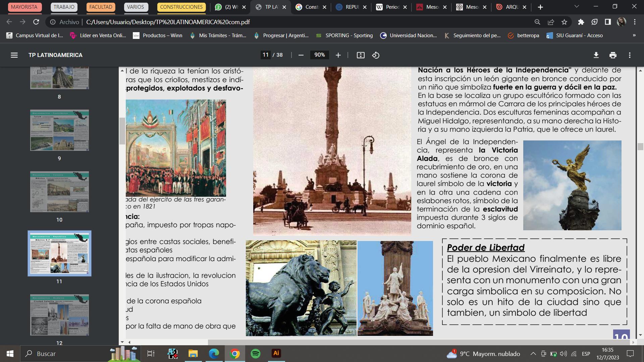Open Campus Virtual bookmark

point(35,35)
